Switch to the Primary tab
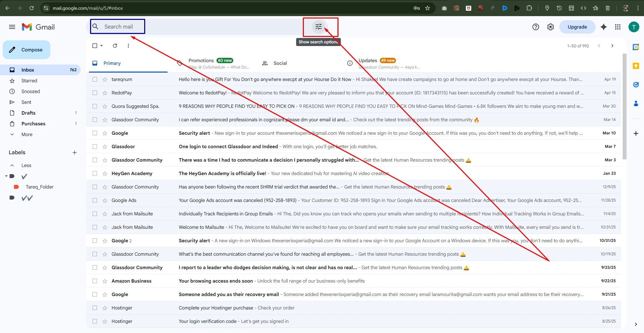Viewport: 644px width, 333px height. click(x=128, y=63)
